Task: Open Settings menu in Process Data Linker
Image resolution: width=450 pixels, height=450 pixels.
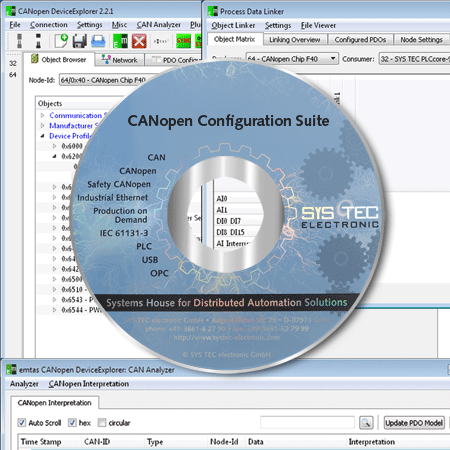Action: point(278,25)
